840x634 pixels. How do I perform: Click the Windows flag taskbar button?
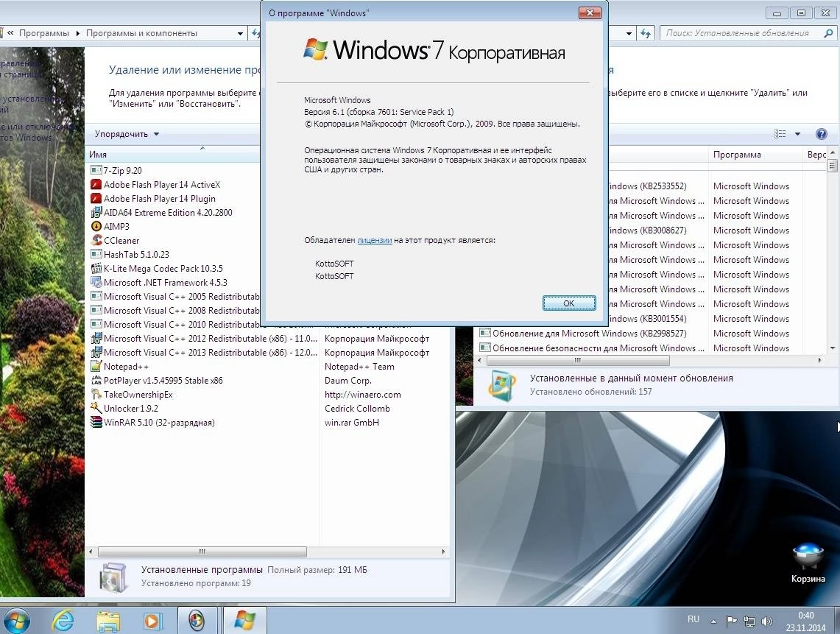pyautogui.click(x=244, y=621)
